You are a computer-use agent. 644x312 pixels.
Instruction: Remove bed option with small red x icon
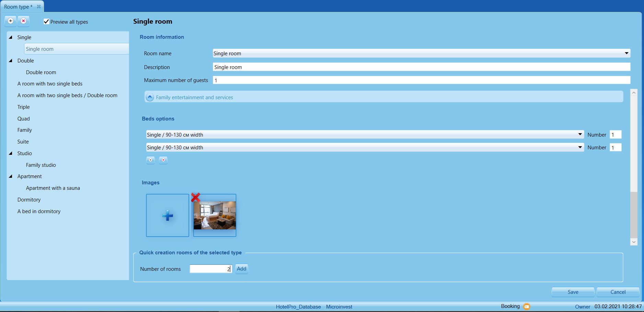point(163,160)
